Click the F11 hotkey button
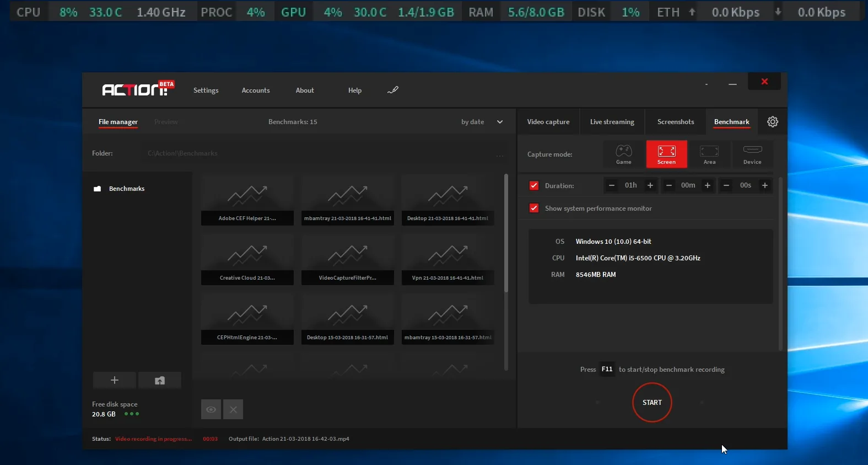Screen dimensions: 868x465 coord(607,369)
